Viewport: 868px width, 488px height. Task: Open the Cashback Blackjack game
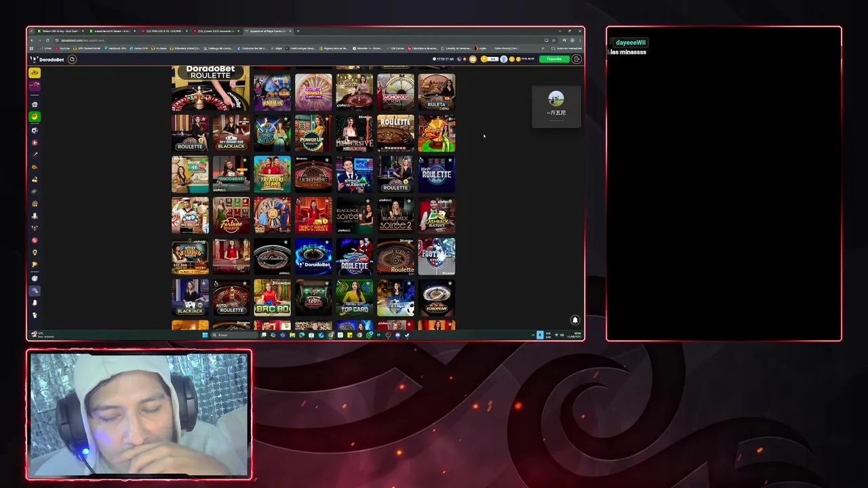click(437, 216)
